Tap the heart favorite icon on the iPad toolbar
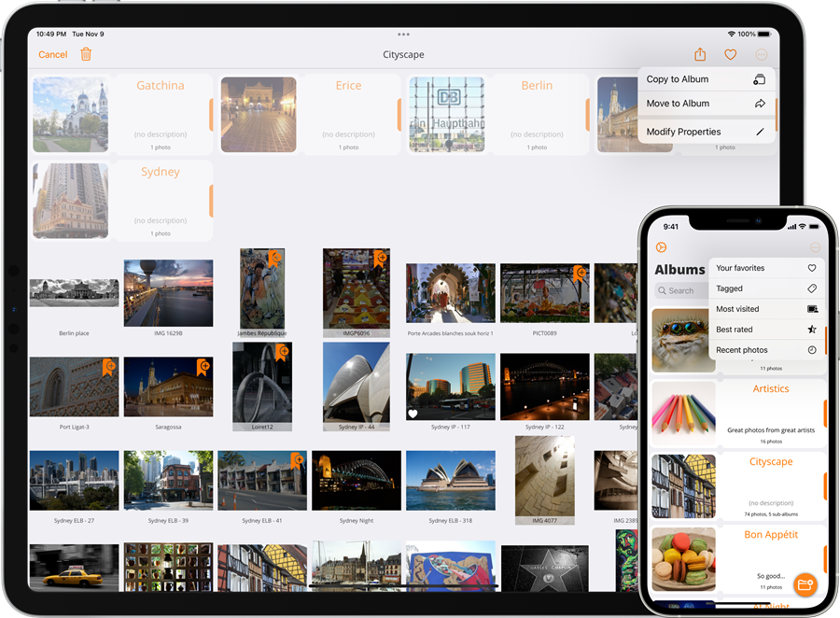 [730, 55]
